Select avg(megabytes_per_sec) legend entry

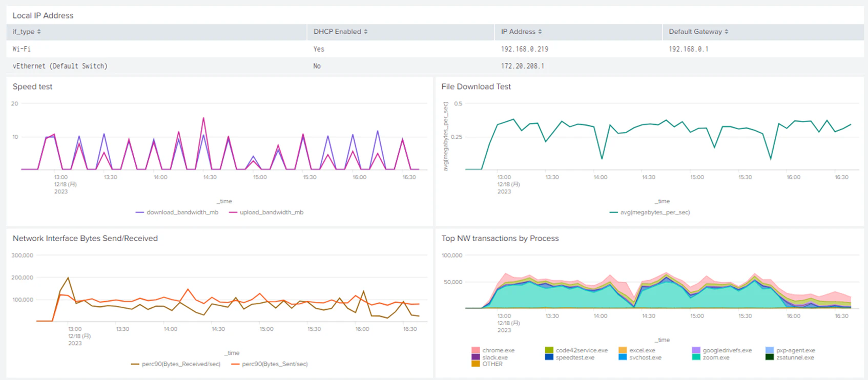(650, 212)
